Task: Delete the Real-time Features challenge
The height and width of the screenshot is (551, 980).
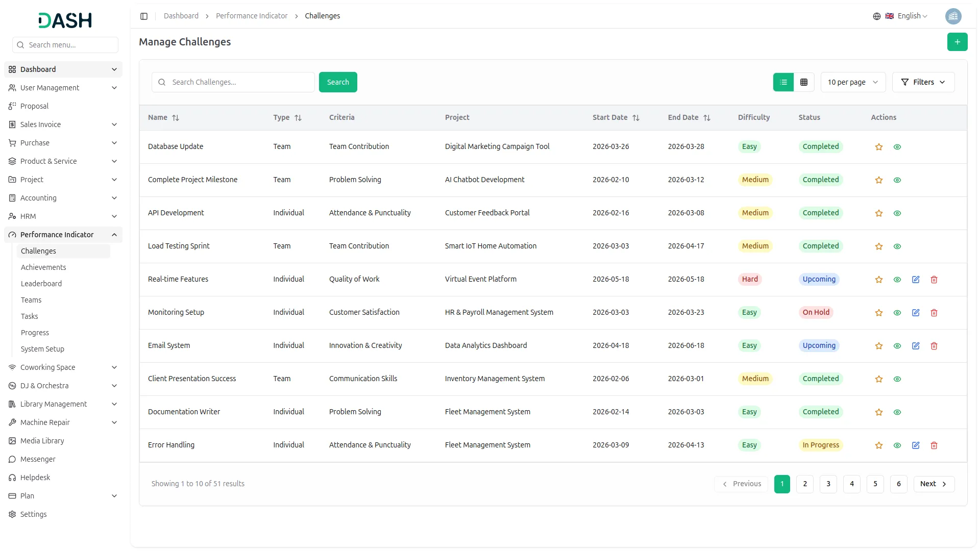Action: [x=934, y=280]
